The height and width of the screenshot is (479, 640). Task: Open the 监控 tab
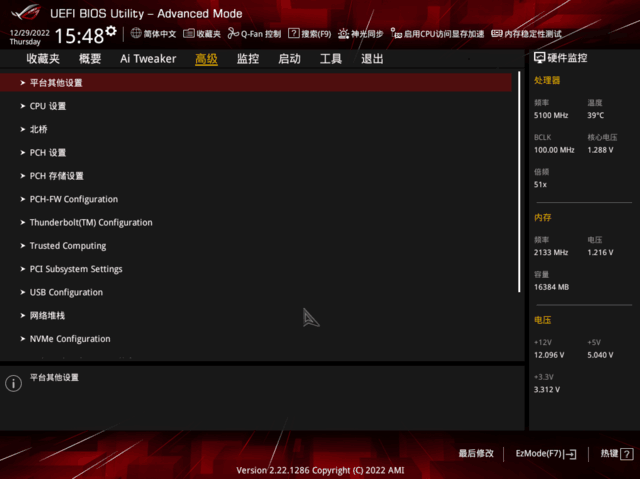tap(248, 59)
